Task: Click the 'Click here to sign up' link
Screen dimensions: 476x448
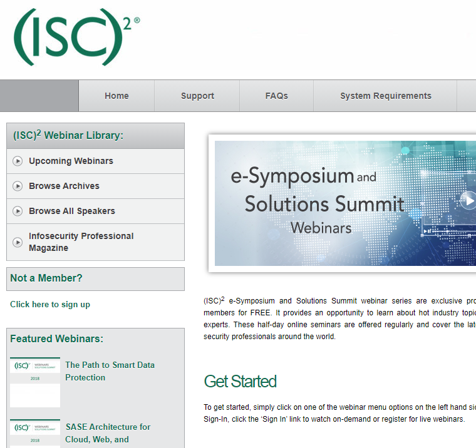Action: pos(50,304)
